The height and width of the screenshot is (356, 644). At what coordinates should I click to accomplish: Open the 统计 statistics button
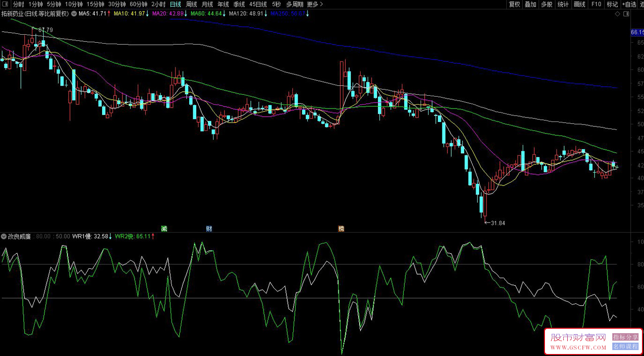click(563, 4)
